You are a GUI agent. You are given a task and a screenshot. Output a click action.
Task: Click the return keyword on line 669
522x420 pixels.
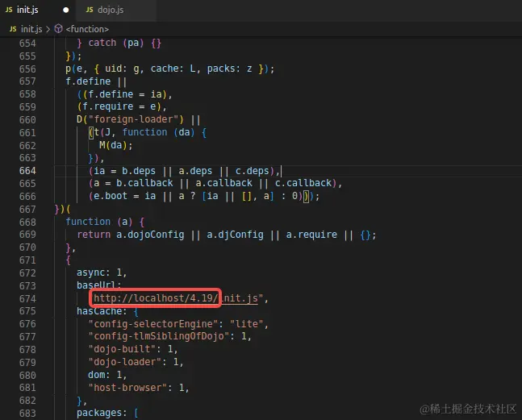(94, 235)
